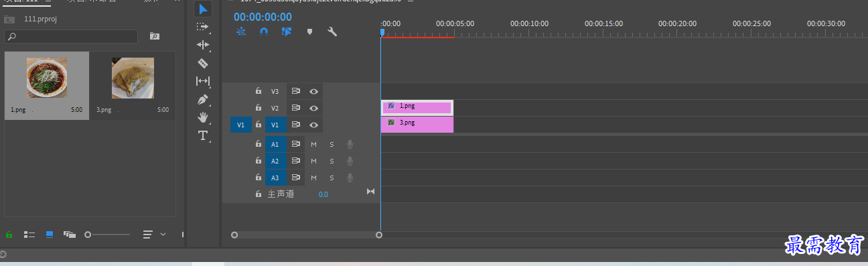This screenshot has height=266, width=868.
Task: Mute audio track A3
Action: tap(313, 178)
